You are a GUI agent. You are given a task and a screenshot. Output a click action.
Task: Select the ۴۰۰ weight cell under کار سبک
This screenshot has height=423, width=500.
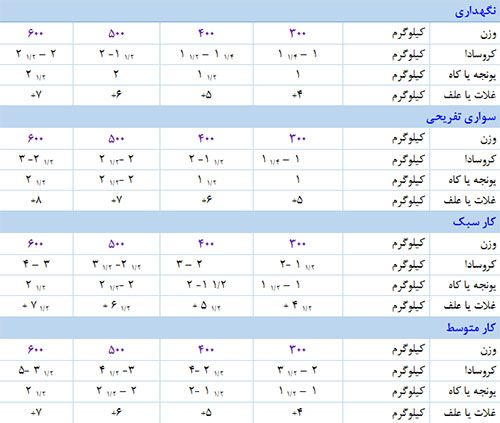coord(206,244)
